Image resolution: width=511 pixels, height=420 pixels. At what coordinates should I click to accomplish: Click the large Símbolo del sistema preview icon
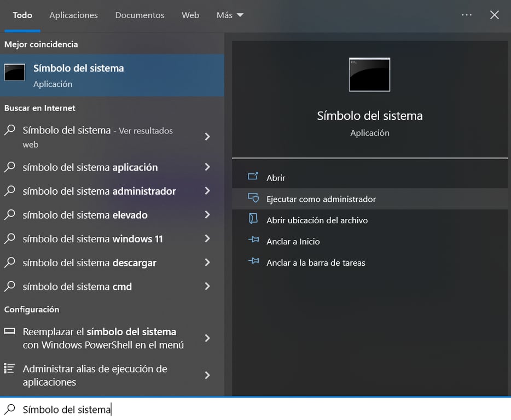tap(369, 74)
